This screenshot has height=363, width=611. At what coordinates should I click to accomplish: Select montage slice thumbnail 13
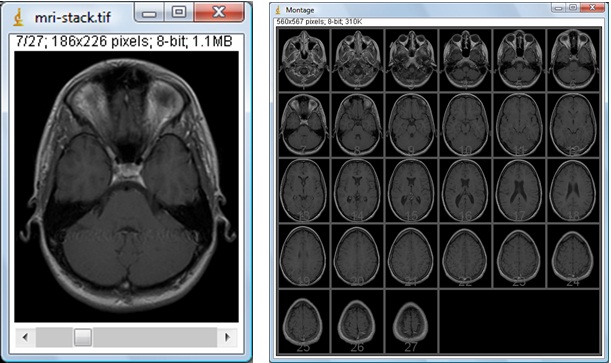click(x=304, y=190)
